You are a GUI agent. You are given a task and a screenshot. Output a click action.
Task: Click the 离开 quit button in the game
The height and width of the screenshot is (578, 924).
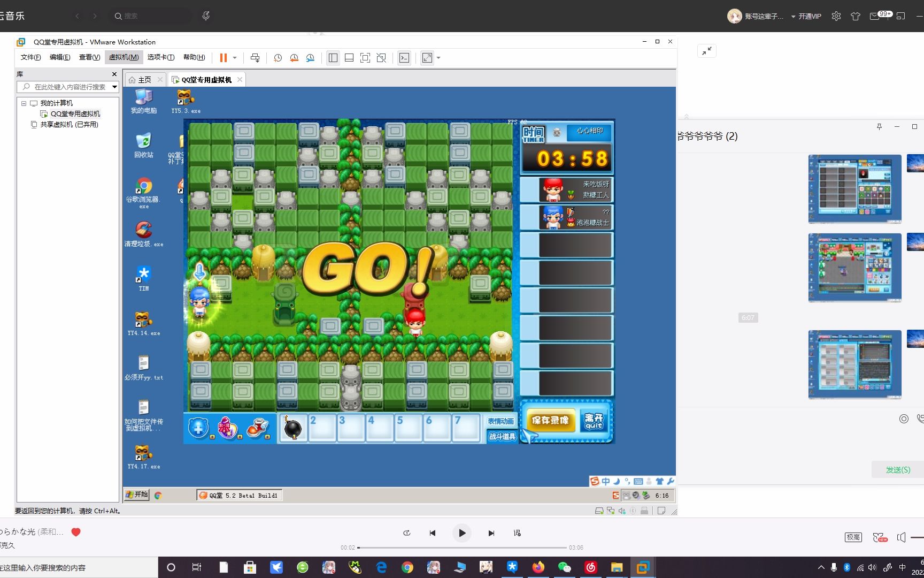tap(594, 421)
